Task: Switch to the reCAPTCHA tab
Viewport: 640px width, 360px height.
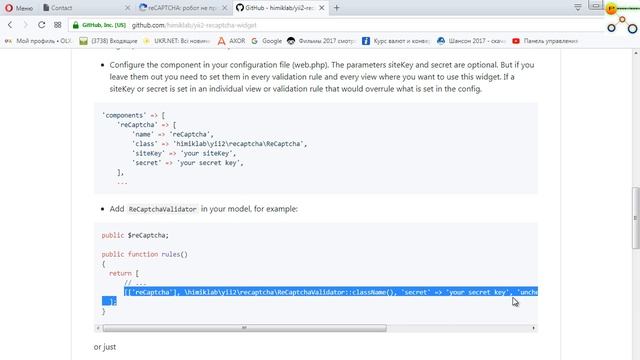Action: pyautogui.click(x=182, y=8)
